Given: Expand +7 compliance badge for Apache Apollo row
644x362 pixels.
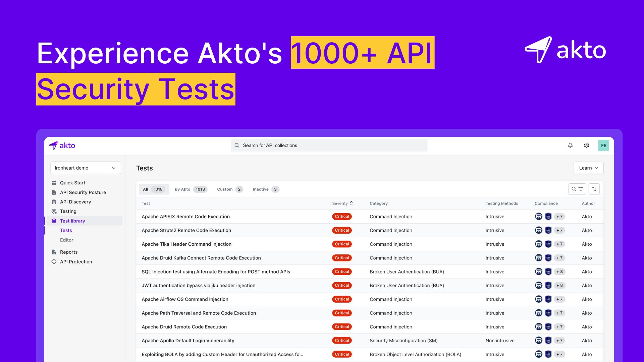Looking at the screenshot, I should click(559, 341).
